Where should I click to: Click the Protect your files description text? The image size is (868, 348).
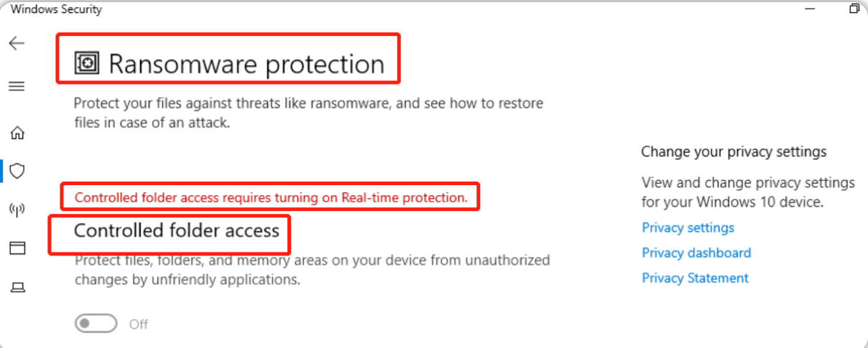point(308,113)
